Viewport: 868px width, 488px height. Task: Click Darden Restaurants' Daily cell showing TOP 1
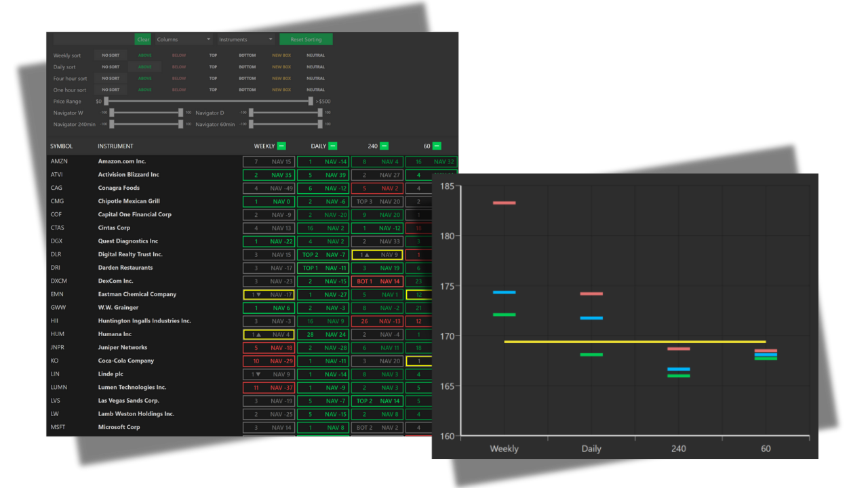[323, 268]
